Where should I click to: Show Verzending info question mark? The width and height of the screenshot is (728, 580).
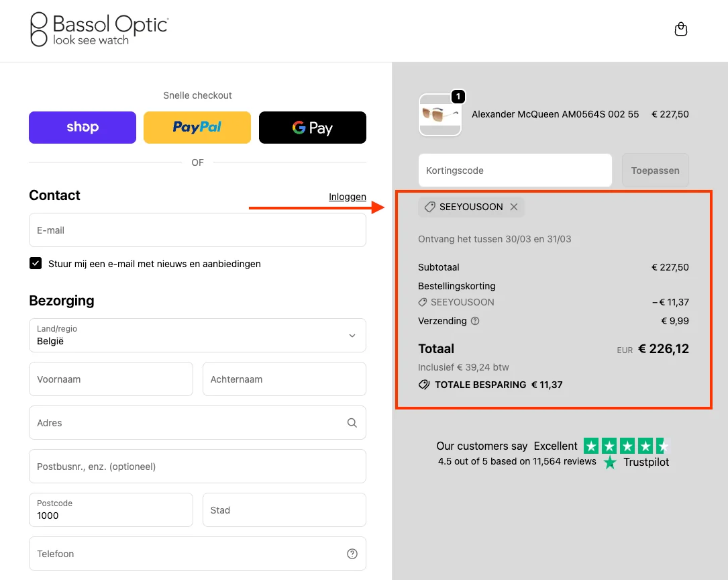[x=475, y=321]
